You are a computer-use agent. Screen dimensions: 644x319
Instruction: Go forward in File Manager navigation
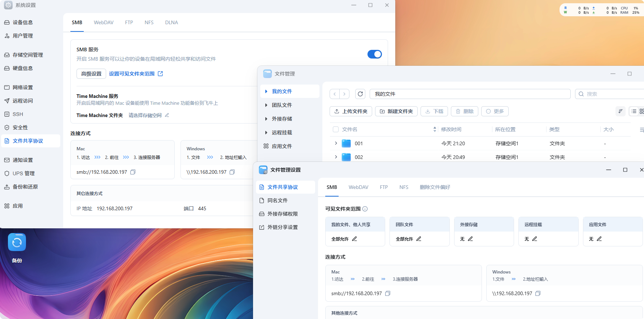(x=344, y=94)
